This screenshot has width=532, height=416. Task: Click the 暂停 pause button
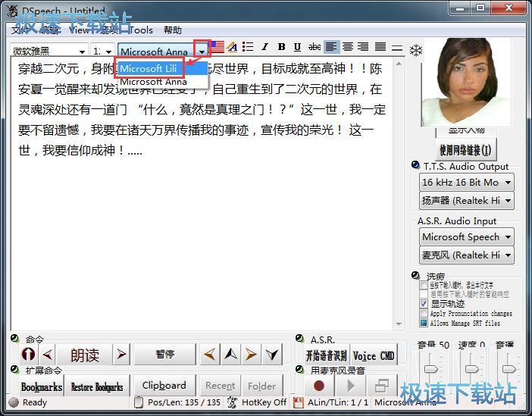(x=165, y=355)
